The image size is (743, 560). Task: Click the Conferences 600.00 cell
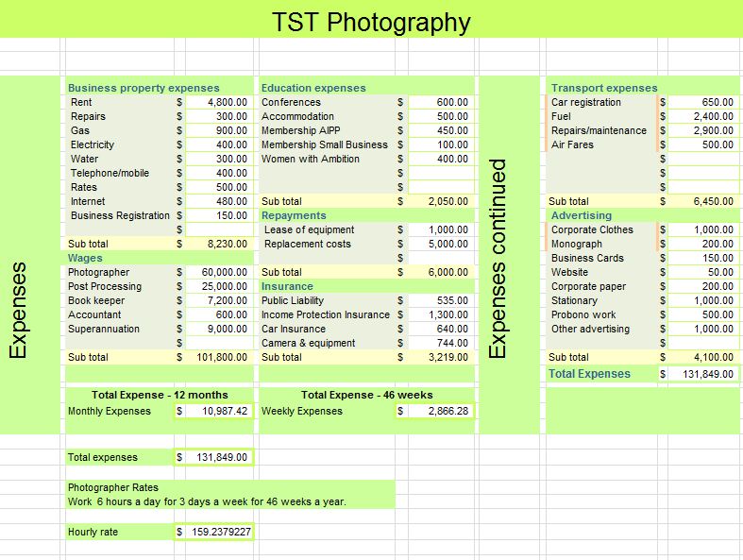[x=441, y=102]
